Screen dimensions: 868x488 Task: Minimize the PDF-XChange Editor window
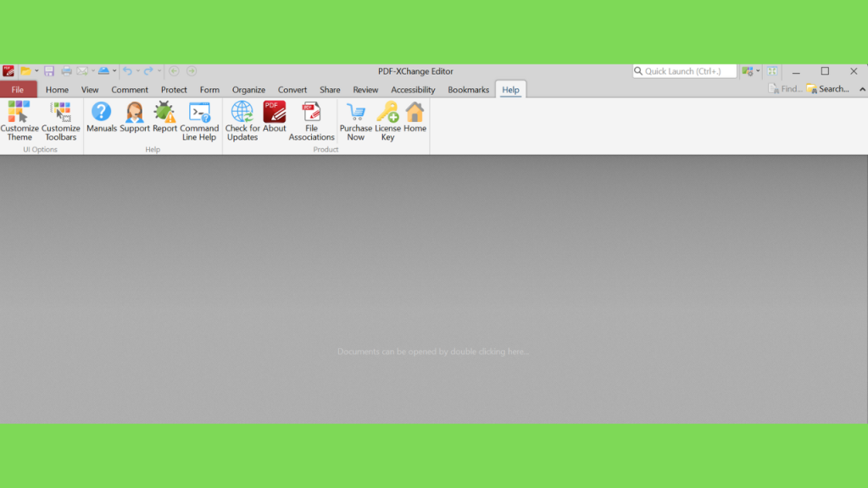coord(796,71)
